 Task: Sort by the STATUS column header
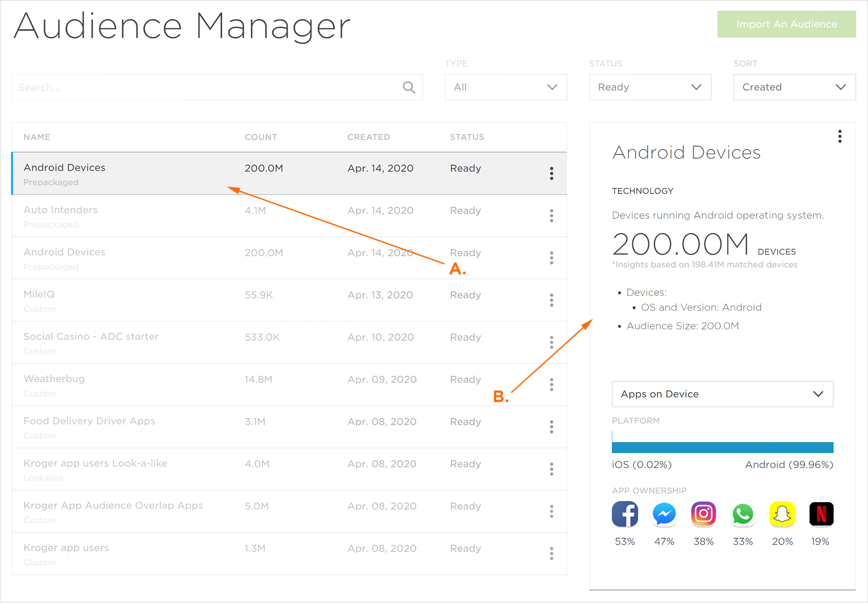[467, 137]
